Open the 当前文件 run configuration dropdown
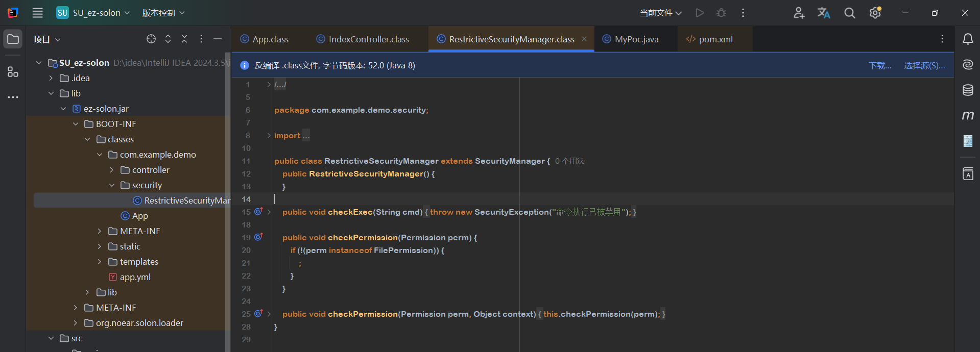The image size is (980, 352). click(661, 13)
